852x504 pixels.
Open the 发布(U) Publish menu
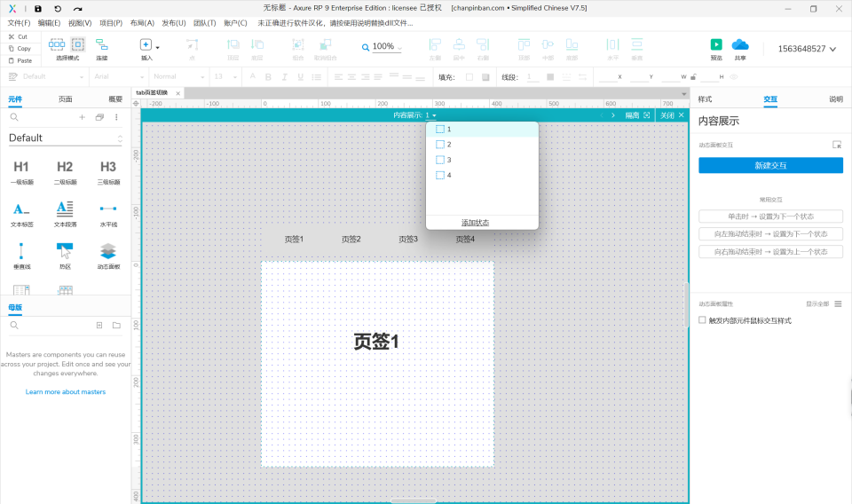[x=174, y=23]
